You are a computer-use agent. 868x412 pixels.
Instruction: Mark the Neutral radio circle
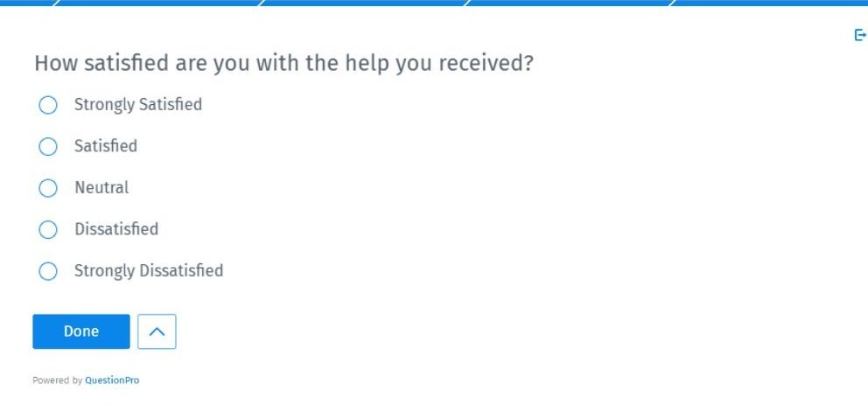click(48, 188)
